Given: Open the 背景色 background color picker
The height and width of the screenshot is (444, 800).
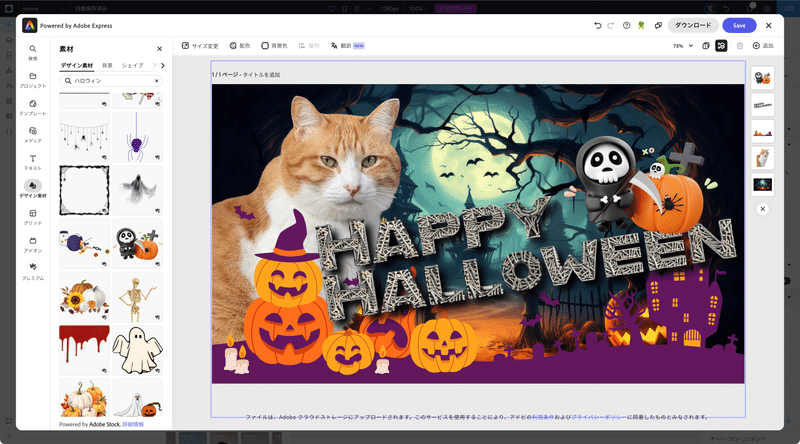Looking at the screenshot, I should point(274,46).
